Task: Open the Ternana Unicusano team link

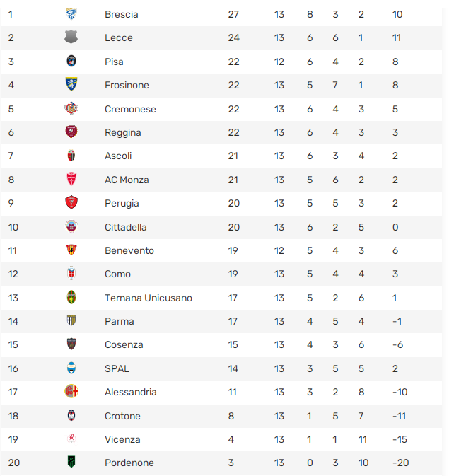Action: click(149, 298)
